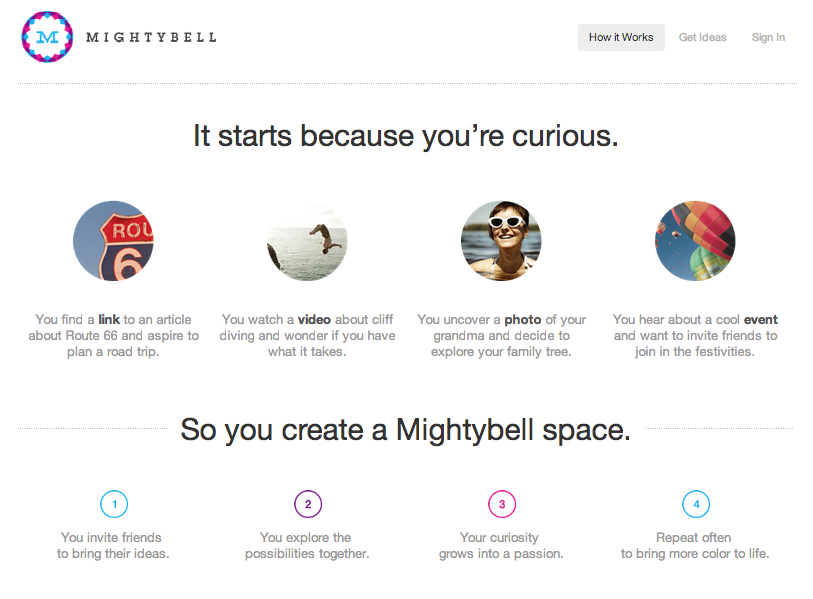Click the Route 66 sign circular image
The image size is (813, 599).
tap(113, 241)
